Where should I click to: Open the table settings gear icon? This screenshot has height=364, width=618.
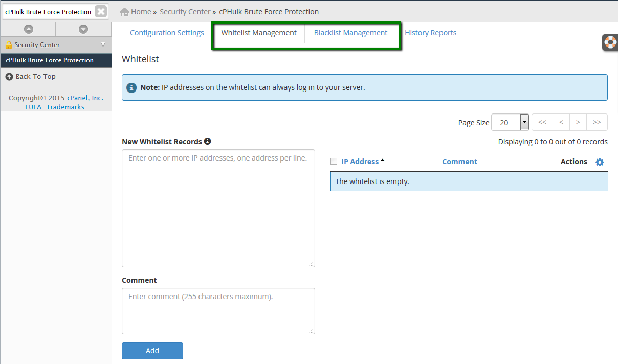tap(600, 162)
